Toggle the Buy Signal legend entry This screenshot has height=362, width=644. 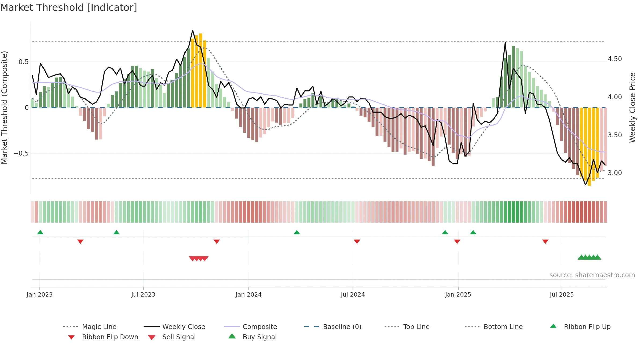pyautogui.click(x=252, y=337)
